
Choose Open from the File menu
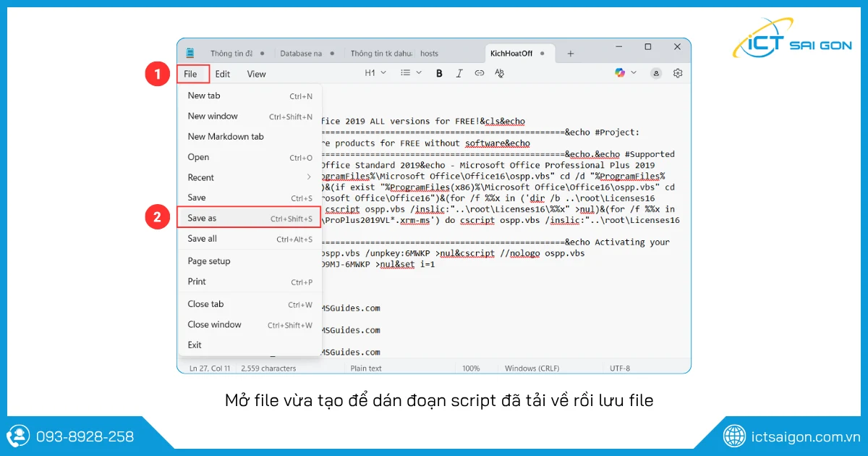250,157
